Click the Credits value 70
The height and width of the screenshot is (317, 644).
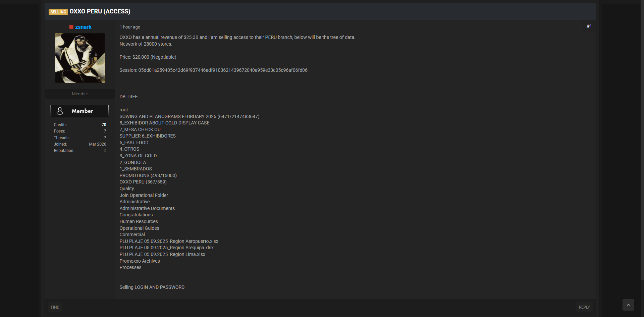click(104, 125)
